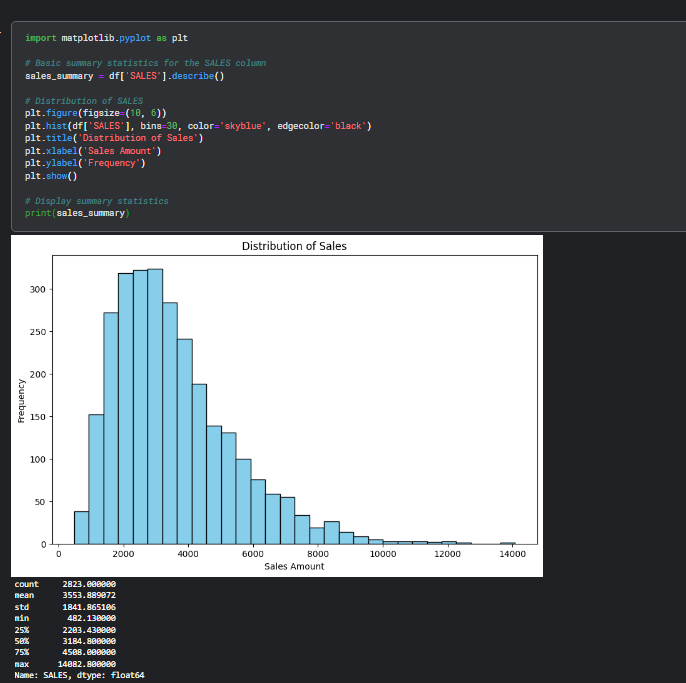Click the plt.show() line
The height and width of the screenshot is (683, 686).
pos(51,176)
